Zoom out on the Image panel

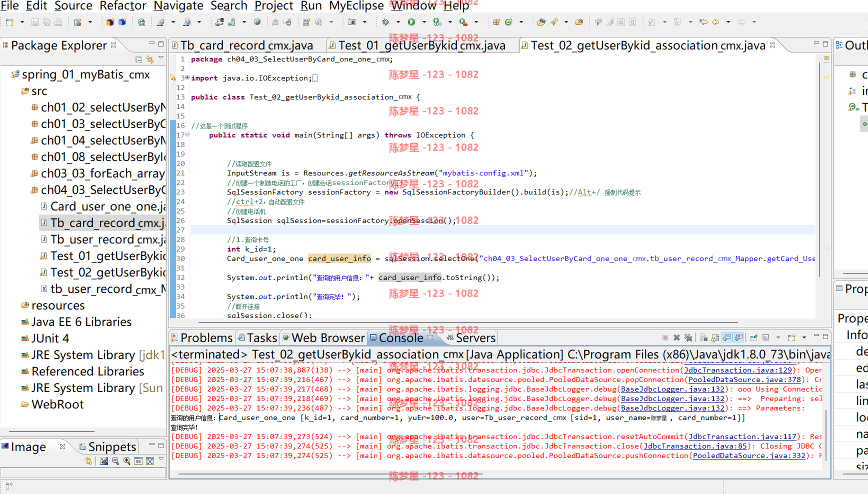115,461
